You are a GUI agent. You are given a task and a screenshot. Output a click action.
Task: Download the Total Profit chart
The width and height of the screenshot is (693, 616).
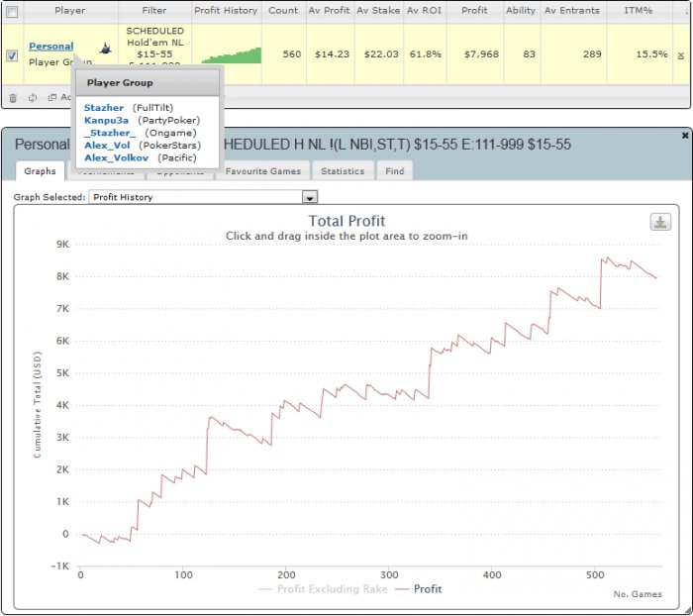pyautogui.click(x=660, y=222)
